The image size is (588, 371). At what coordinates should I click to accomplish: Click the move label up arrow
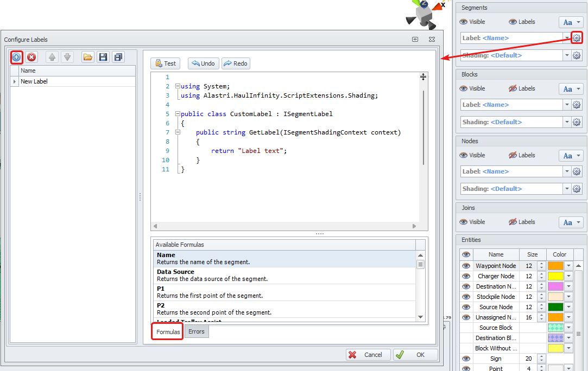point(52,57)
